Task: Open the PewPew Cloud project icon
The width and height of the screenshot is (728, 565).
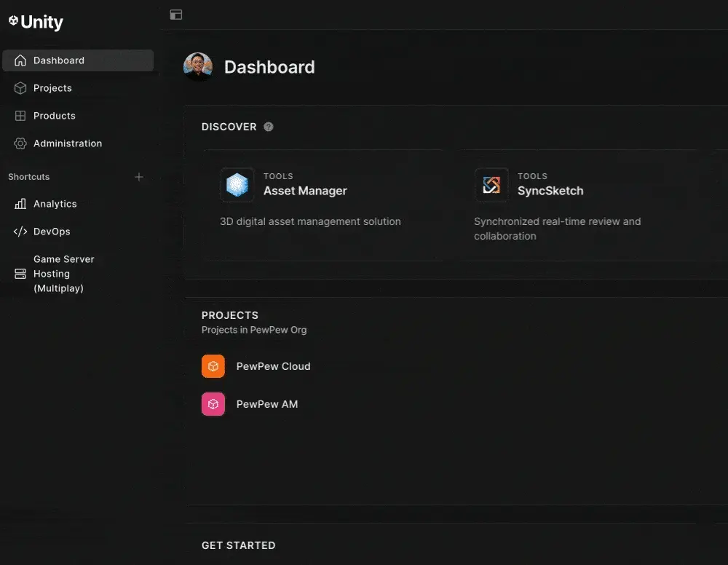Action: tap(213, 366)
